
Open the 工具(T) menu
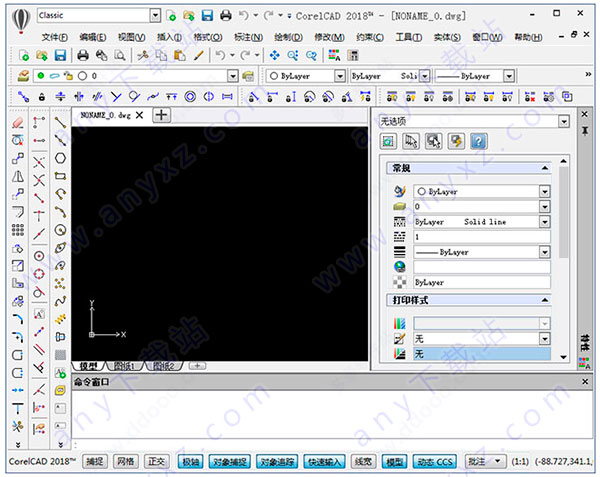(409, 37)
